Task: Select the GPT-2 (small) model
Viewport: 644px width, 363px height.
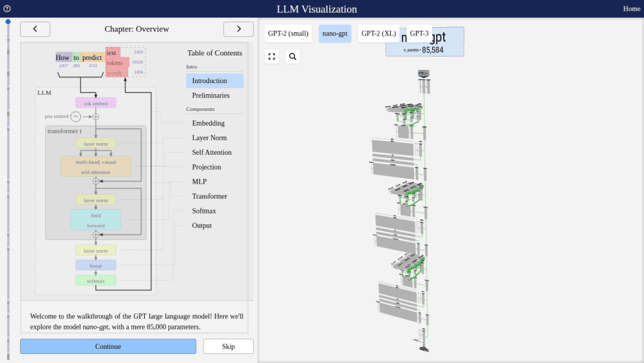Action: [x=288, y=34]
